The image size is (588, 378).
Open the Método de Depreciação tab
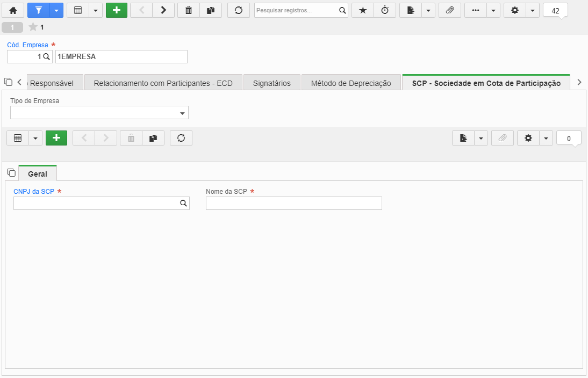coord(351,83)
